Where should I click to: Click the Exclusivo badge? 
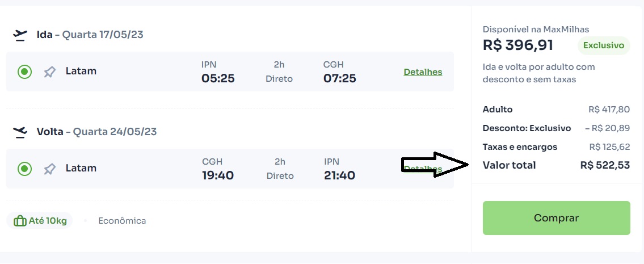click(604, 45)
